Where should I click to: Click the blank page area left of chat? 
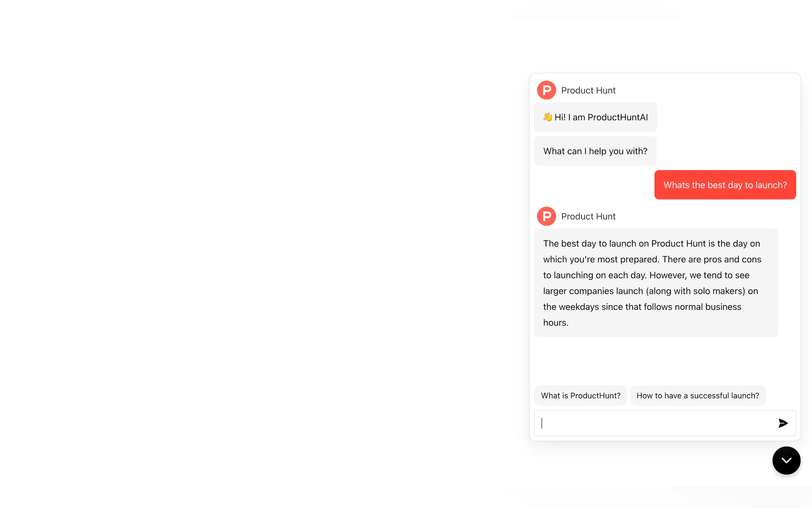(x=235, y=252)
